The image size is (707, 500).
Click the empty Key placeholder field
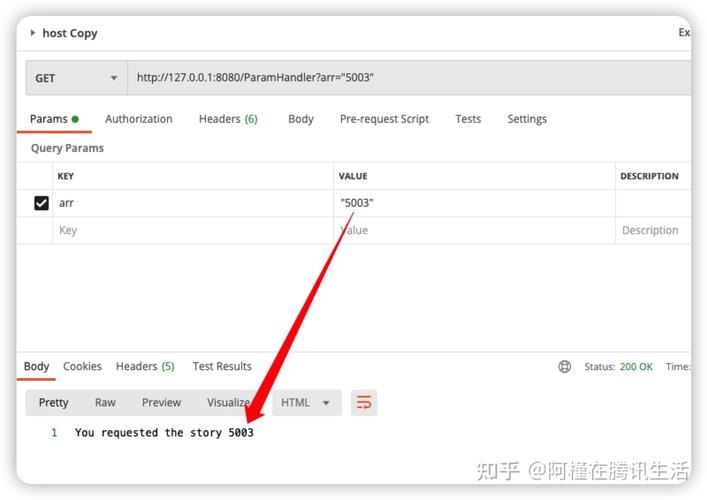pyautogui.click(x=193, y=230)
